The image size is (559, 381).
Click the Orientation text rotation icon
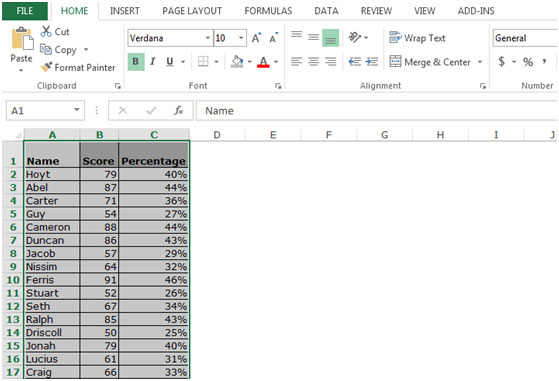[x=355, y=37]
